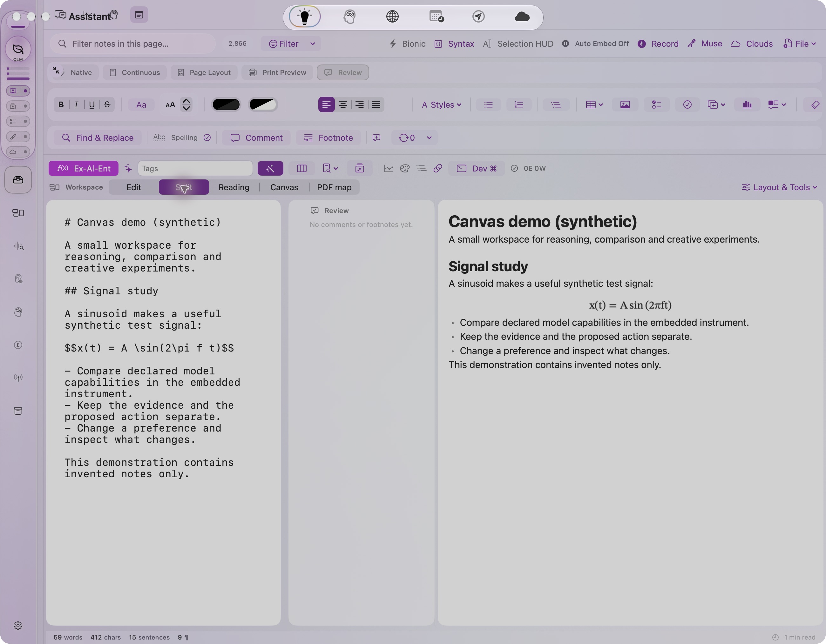This screenshot has height=644, width=826.
Task: Insert an image with the picture icon
Action: pyautogui.click(x=625, y=105)
